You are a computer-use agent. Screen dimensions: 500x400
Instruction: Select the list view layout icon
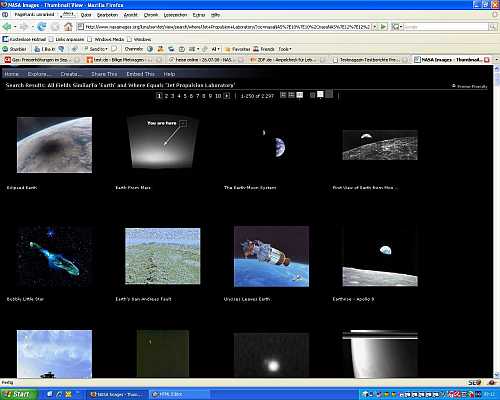tap(283, 95)
